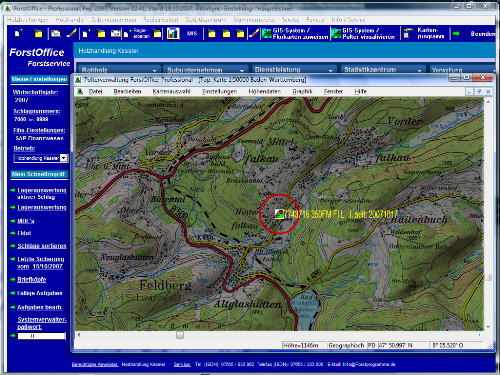Open GIS-System Flurkarten zuweisen tool
This screenshot has width=500, height=375.
pyautogui.click(x=295, y=34)
